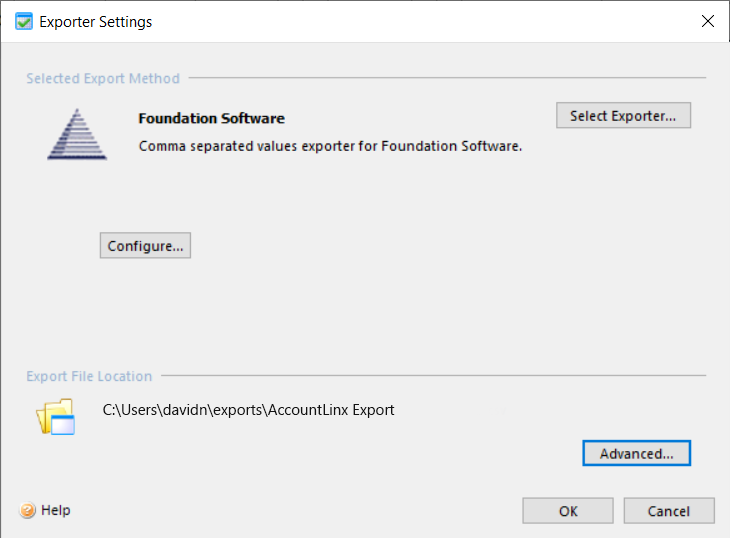Select the export path C:\Users\davidn\exports\AccountLinx Export
This screenshot has height=538, width=730.
pyautogui.click(x=249, y=410)
